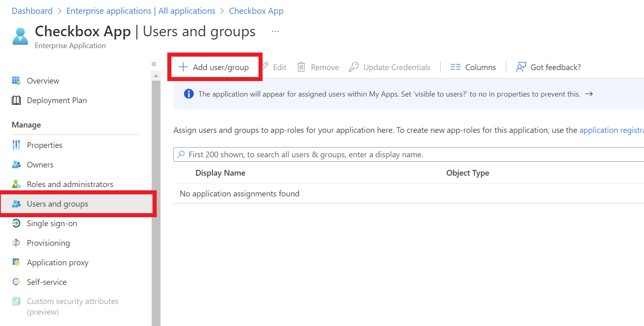The height and width of the screenshot is (326, 644).
Task: Click the Overview grid icon in sidebar
Action: pos(16,81)
